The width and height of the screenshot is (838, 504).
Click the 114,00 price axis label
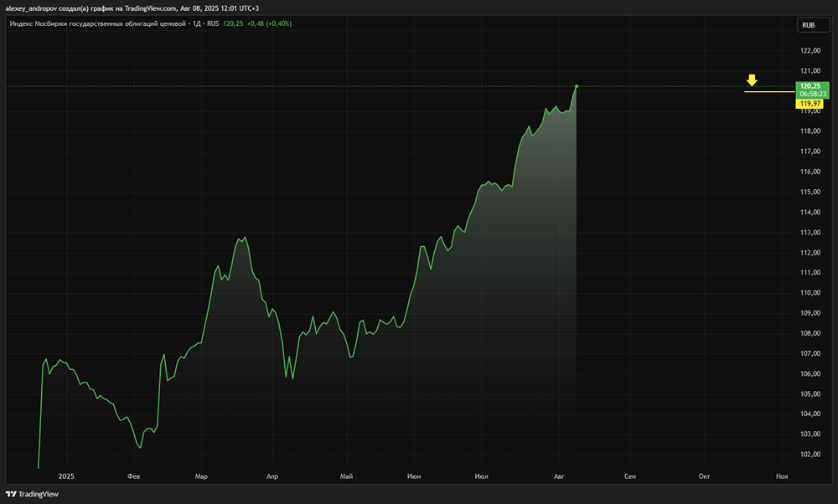point(810,213)
